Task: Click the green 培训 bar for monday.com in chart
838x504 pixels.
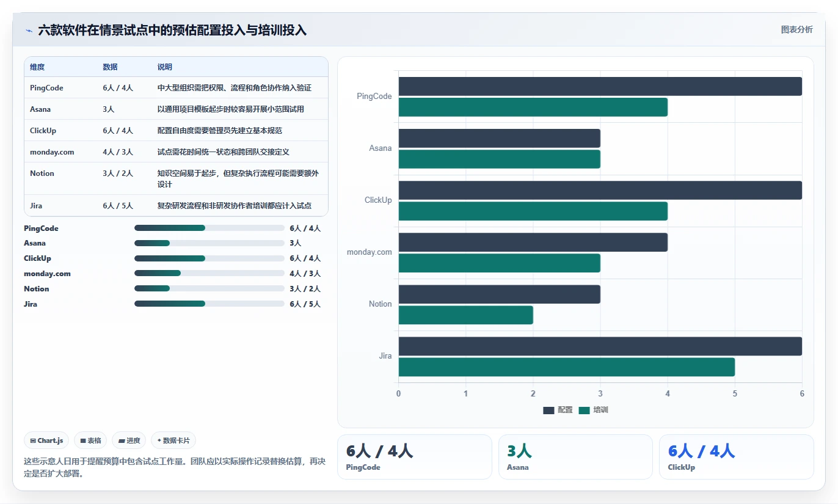Action: 499,263
